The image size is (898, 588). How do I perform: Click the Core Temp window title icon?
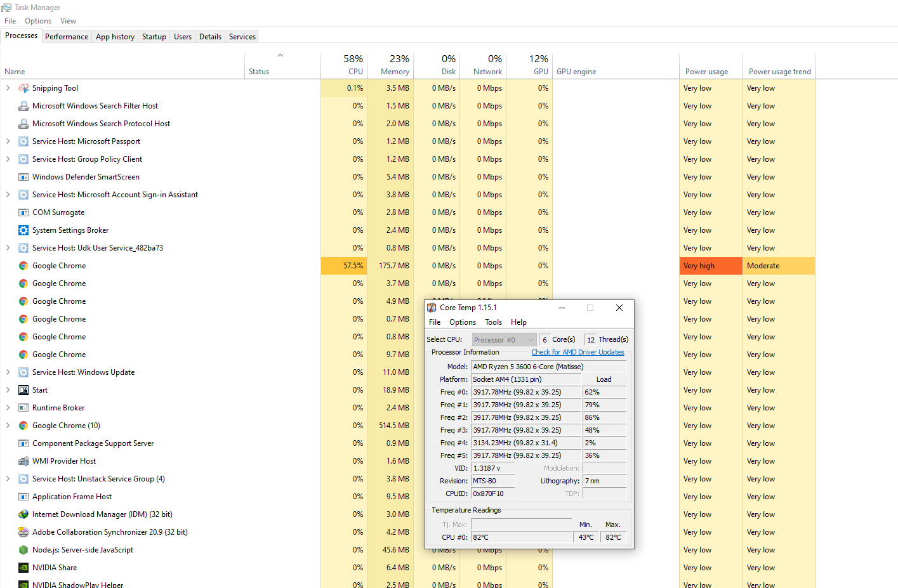[x=432, y=308]
